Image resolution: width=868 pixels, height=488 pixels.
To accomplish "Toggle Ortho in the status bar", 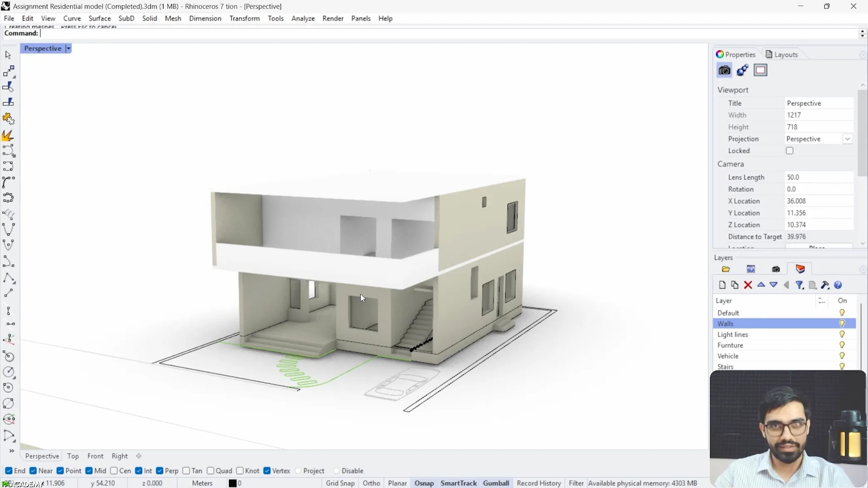I will tap(371, 483).
